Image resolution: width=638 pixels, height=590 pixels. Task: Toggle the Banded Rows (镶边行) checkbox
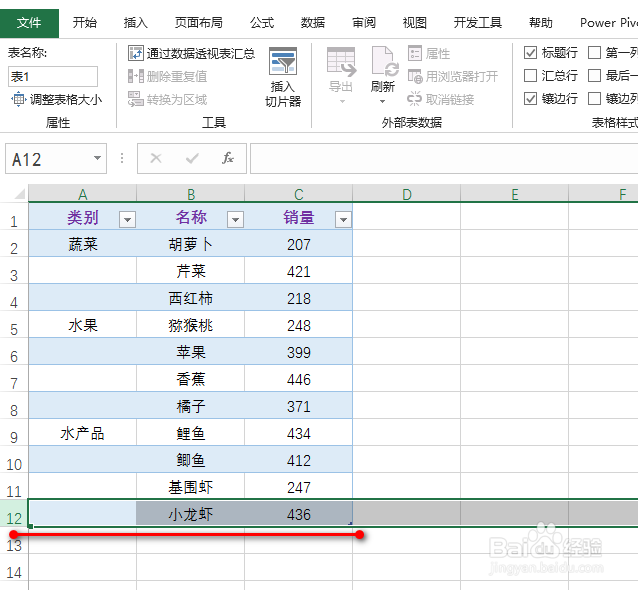(x=531, y=99)
